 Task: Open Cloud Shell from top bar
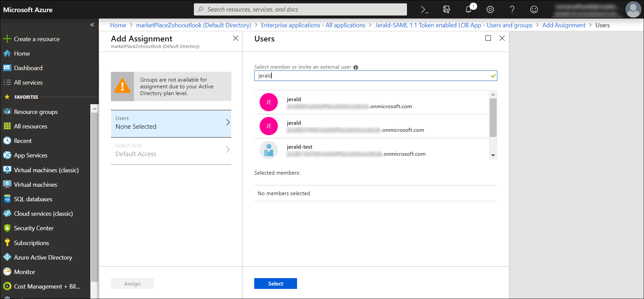click(425, 9)
